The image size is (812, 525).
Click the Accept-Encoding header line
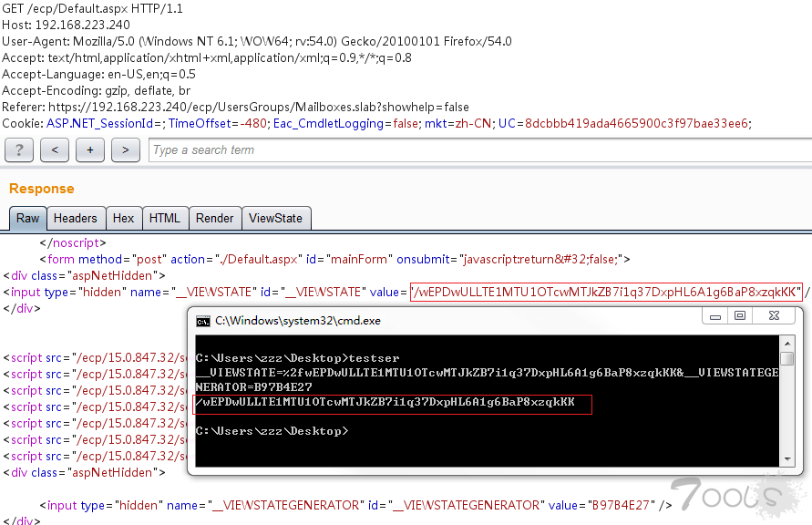97,90
